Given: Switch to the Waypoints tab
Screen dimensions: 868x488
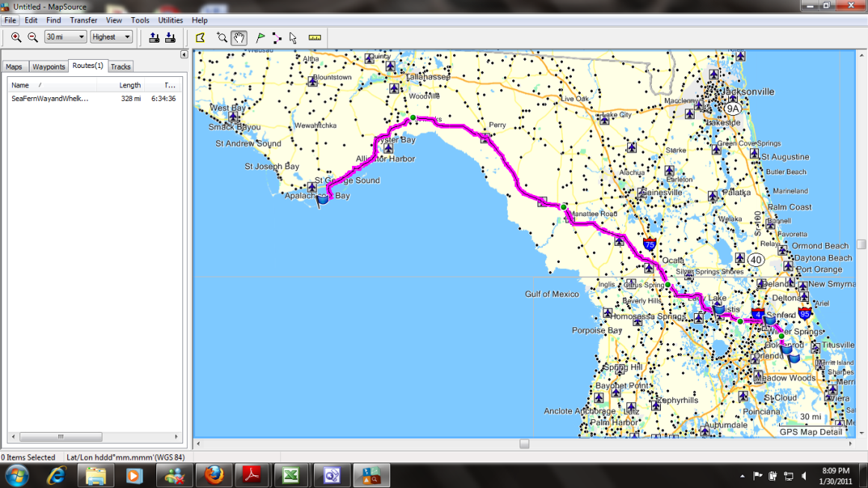Looking at the screenshot, I should [x=49, y=67].
